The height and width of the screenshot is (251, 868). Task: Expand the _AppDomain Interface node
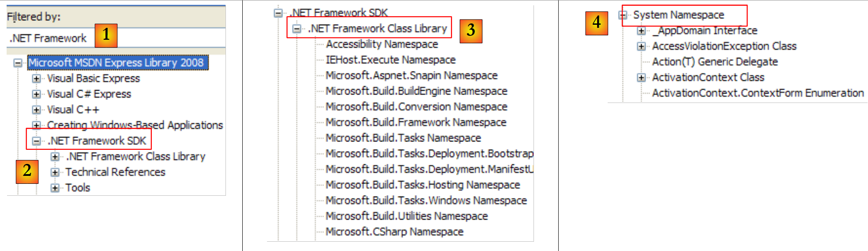[641, 31]
